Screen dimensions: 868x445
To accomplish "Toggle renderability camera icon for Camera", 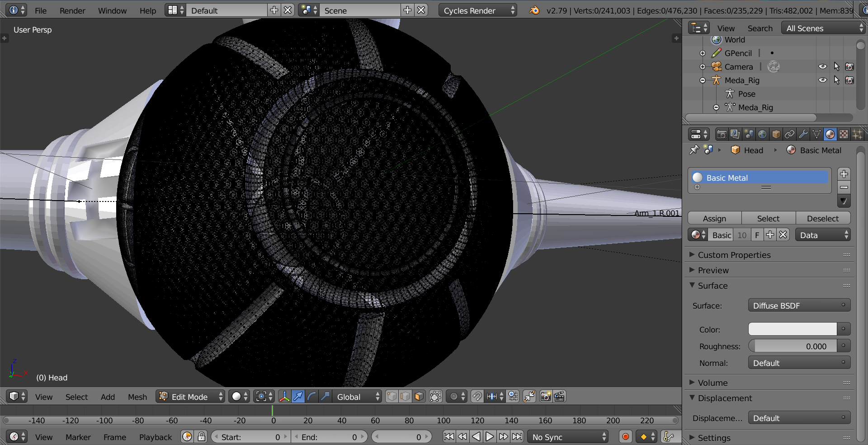I will point(850,66).
